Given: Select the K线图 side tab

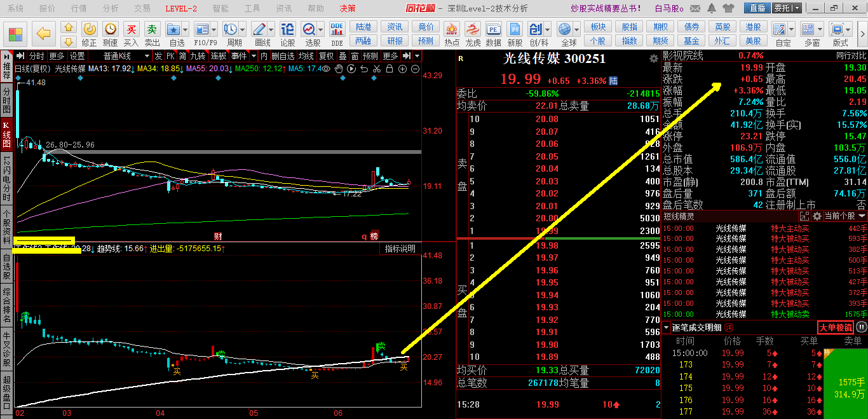Looking at the screenshot, I should [x=6, y=134].
